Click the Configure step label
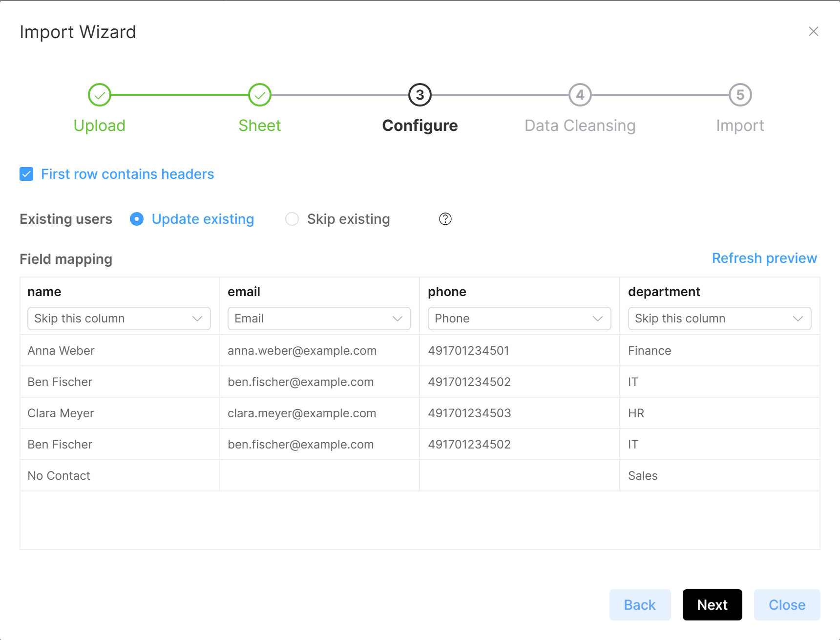Image resolution: width=840 pixels, height=640 pixels. (x=420, y=126)
